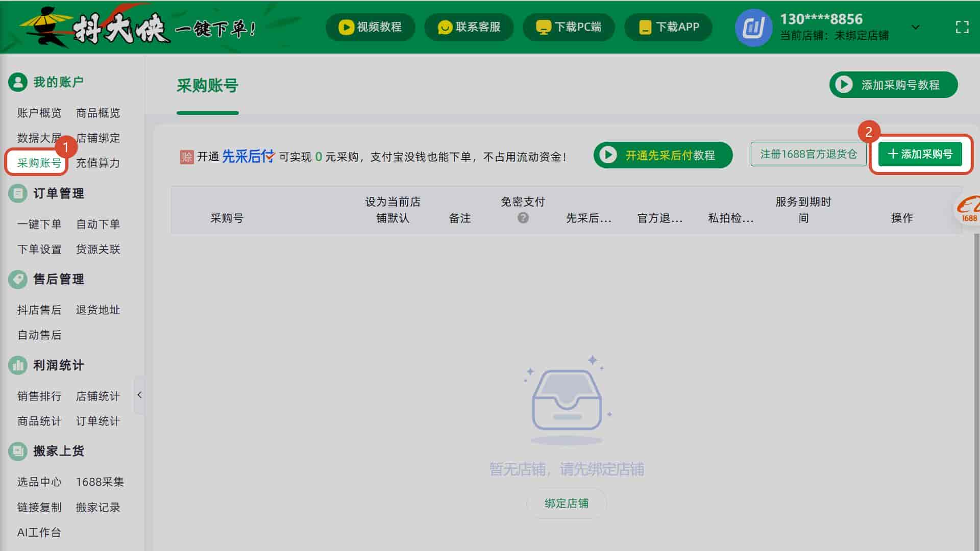Screen dimensions: 980x551
Task: Open 数据大屏 in sidebar
Action: 39,138
